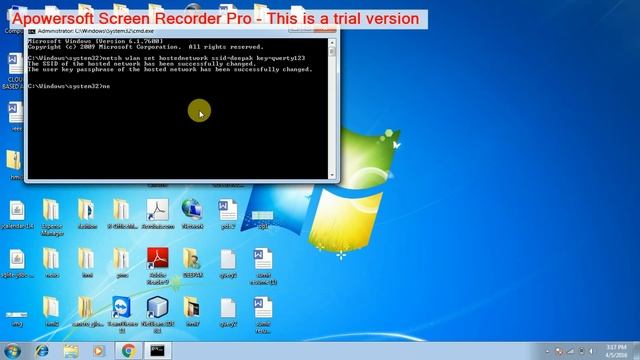The width and height of the screenshot is (640, 360).
Task: Select the Command Prompt taskbar button
Action: tap(158, 351)
